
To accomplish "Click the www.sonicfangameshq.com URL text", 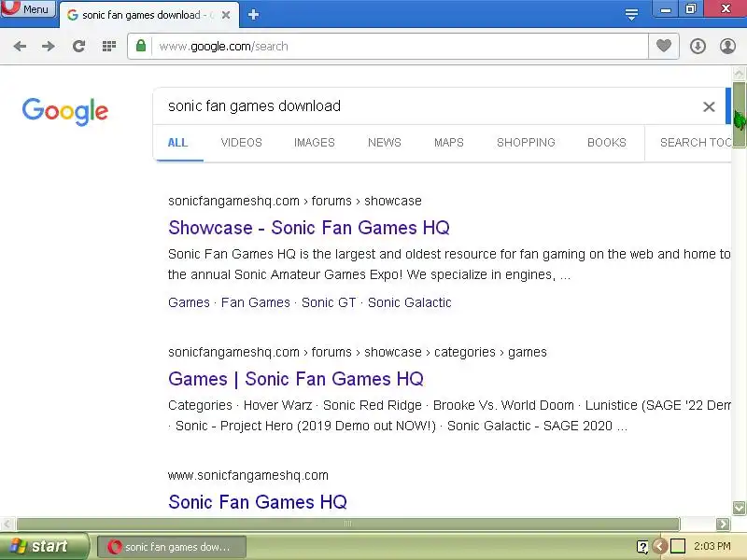I will (248, 475).
